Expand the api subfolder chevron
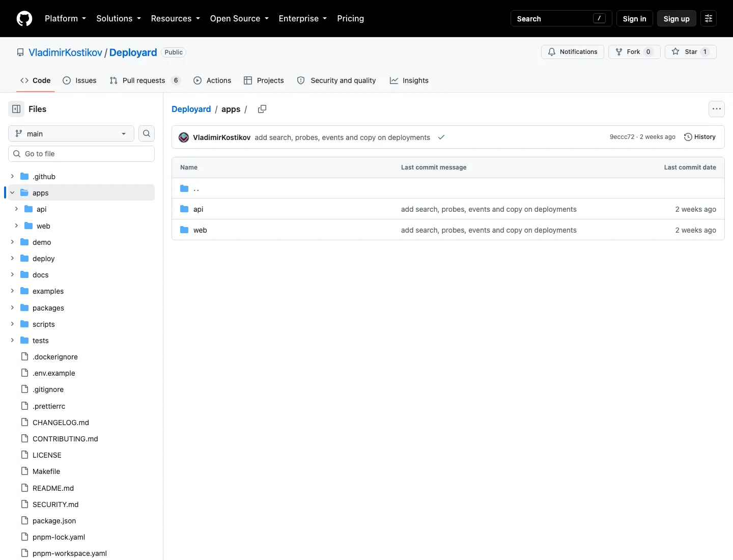The image size is (733, 560). [16, 209]
